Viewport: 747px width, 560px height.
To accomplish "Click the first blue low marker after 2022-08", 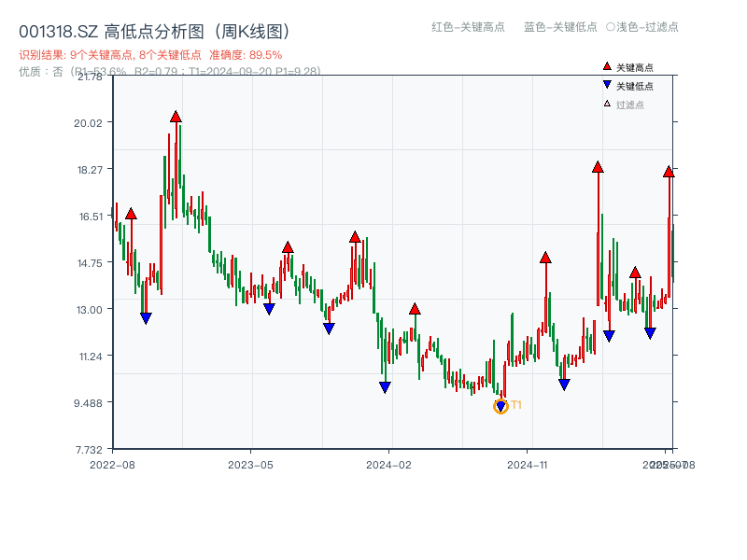I will click(146, 317).
